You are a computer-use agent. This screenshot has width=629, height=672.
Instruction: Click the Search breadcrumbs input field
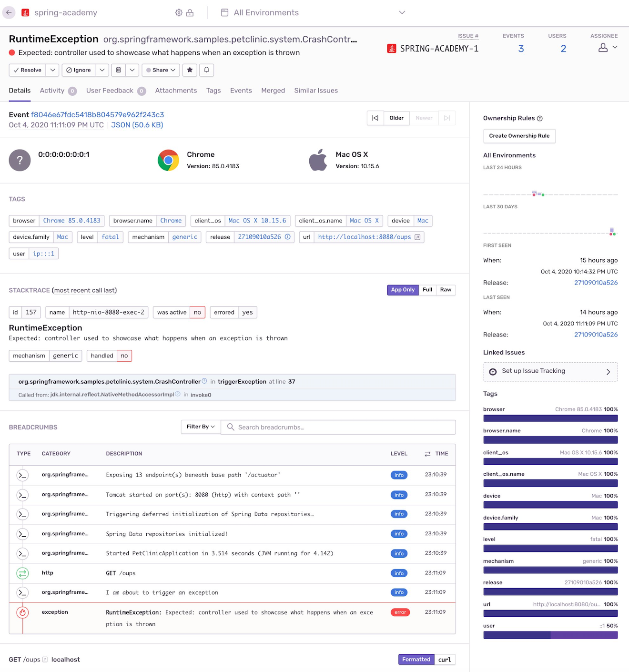pos(338,427)
